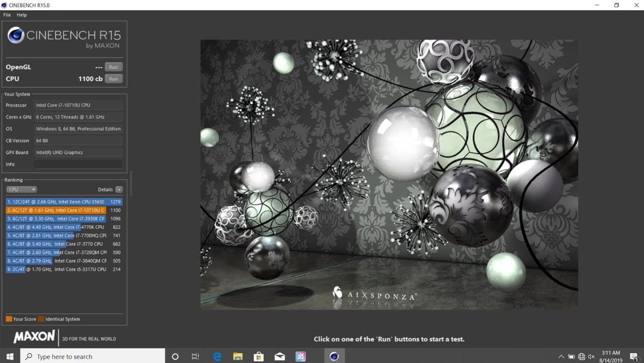Click the Cinebench R15 logo icon
The height and width of the screenshot is (363, 644).
(x=16, y=35)
